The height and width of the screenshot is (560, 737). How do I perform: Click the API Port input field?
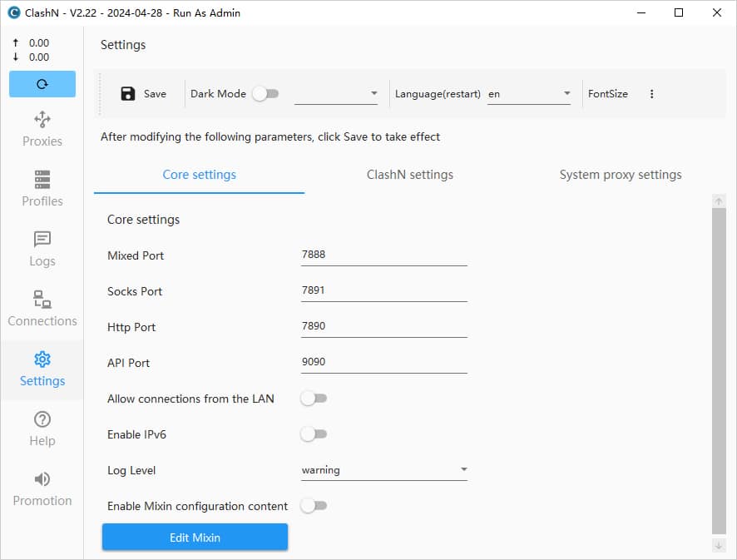tap(384, 363)
